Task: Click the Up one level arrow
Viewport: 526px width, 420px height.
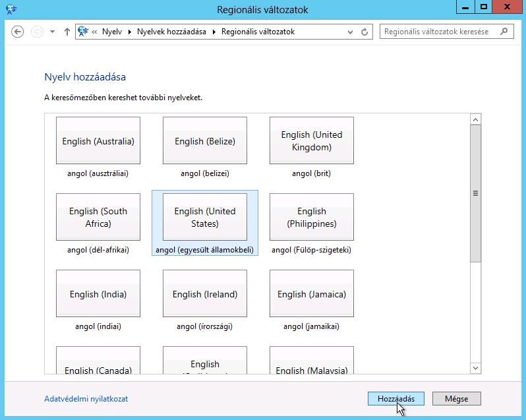Action: coord(67,32)
